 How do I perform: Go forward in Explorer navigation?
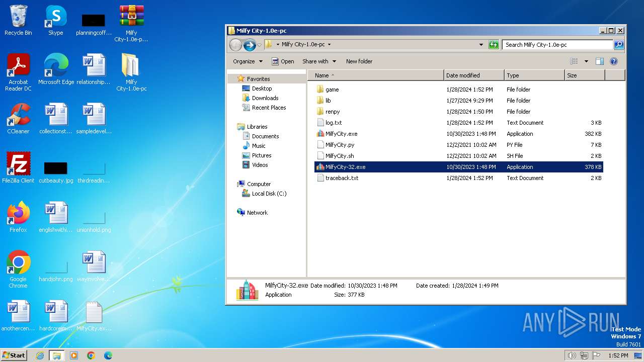click(x=250, y=45)
